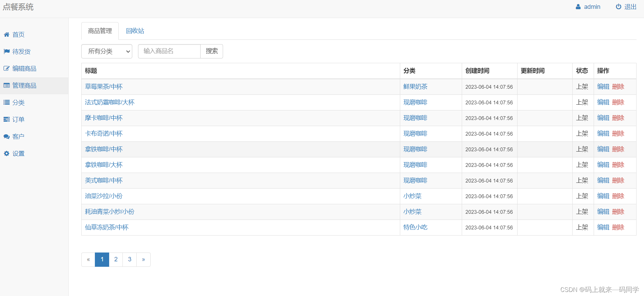Screen dimensions: 644x296
Task: Open 客户 in the sidebar menu
Action: click(18, 137)
